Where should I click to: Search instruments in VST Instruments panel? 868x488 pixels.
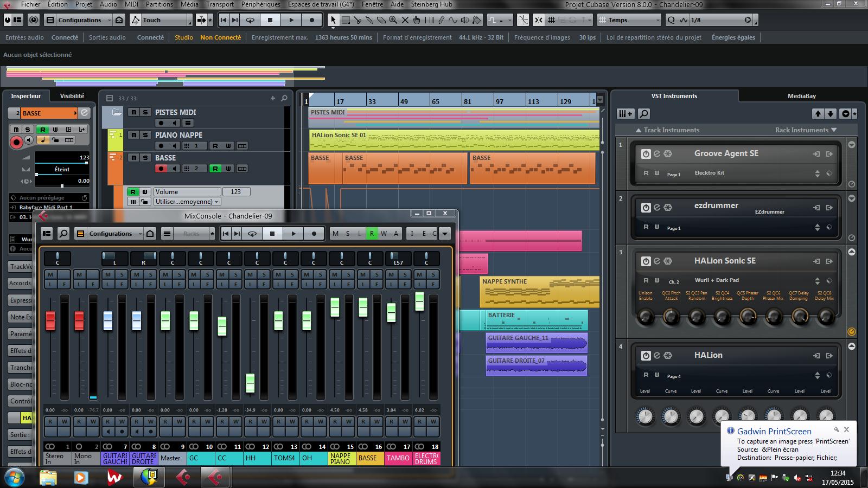(x=644, y=114)
